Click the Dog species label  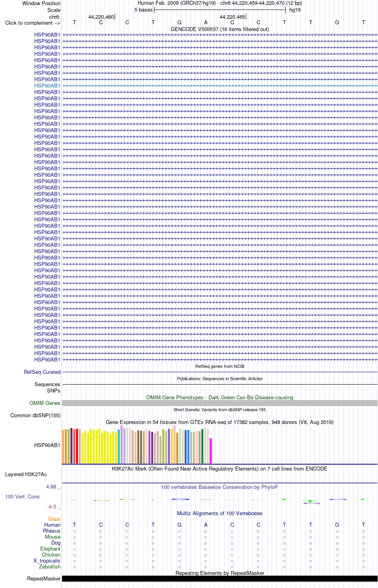click(56, 543)
